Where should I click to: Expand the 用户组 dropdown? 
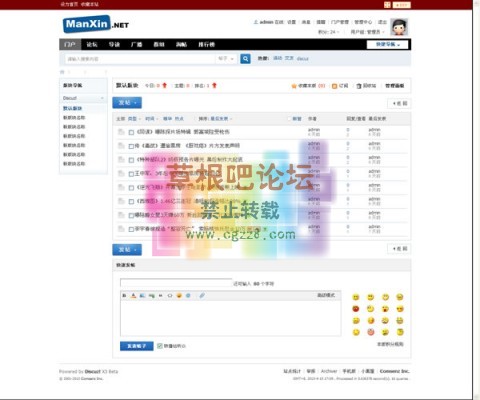click(367, 32)
